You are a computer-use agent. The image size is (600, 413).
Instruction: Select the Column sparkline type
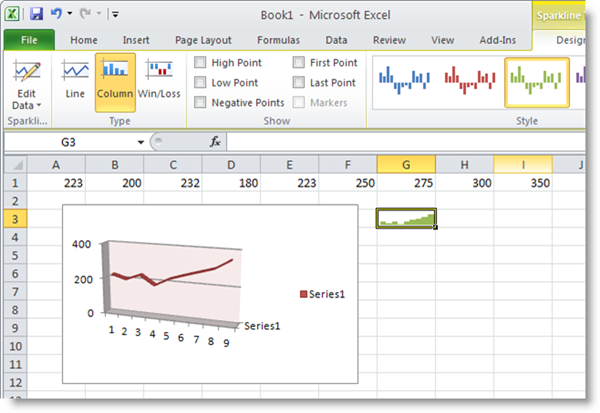click(x=115, y=80)
